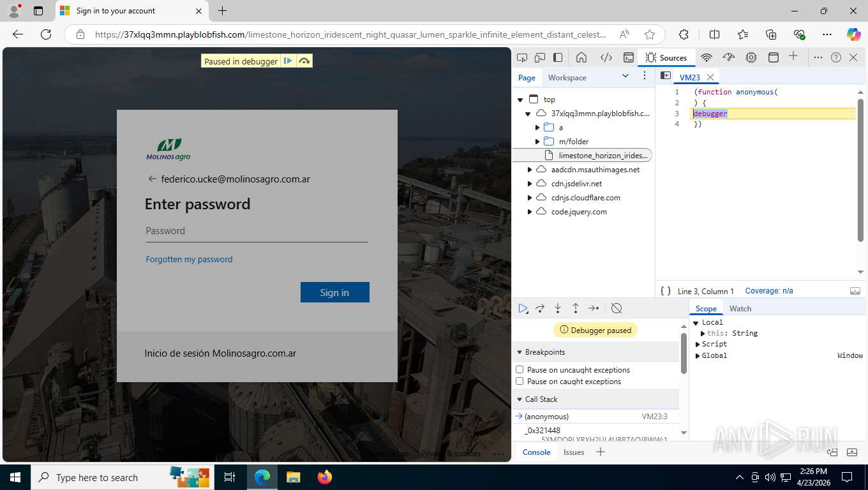Viewport: 868px width, 490px height.
Task: Open the Console panel icon in toolbar
Action: point(629,57)
